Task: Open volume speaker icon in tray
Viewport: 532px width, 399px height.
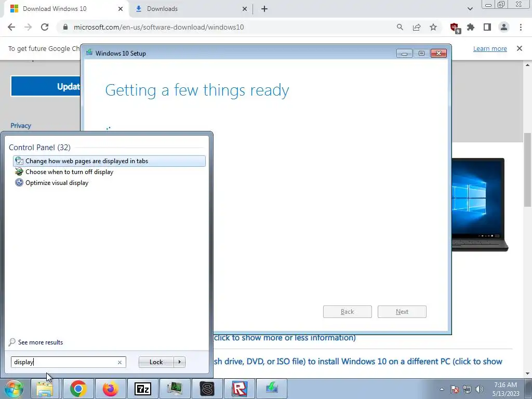Action: 480,389
